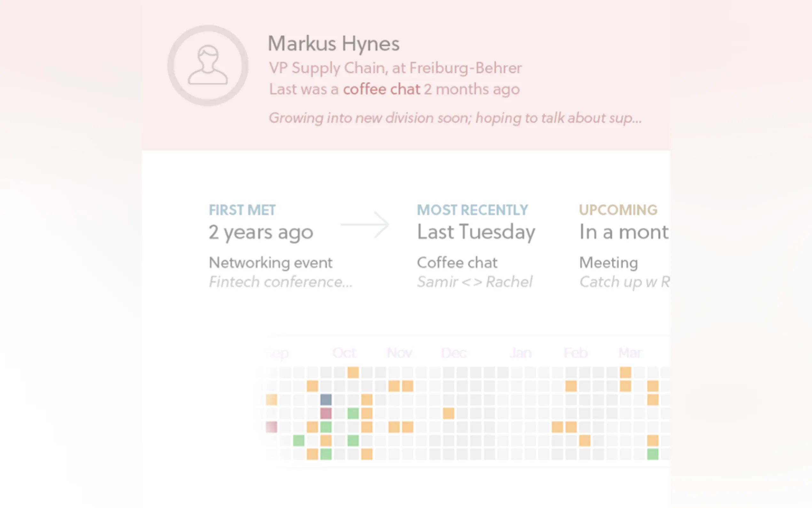Image resolution: width=812 pixels, height=508 pixels.
Task: Click the Oct month label on the heatmap
Action: click(344, 353)
